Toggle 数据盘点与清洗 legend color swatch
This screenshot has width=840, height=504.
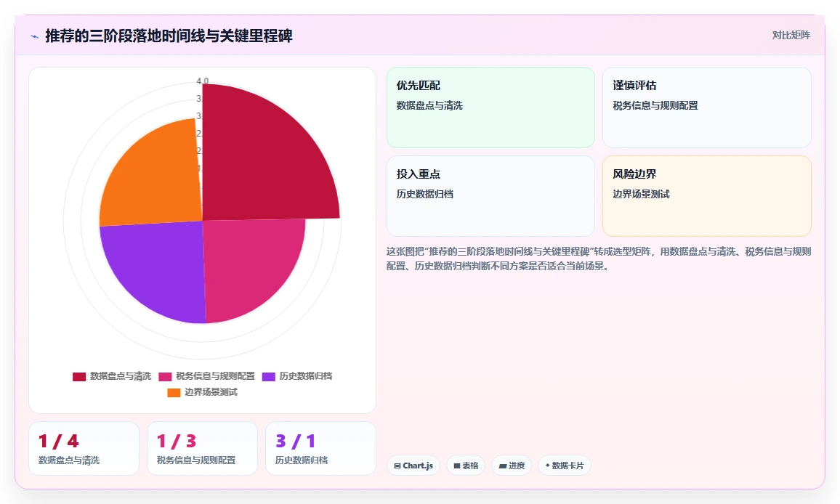(79, 376)
